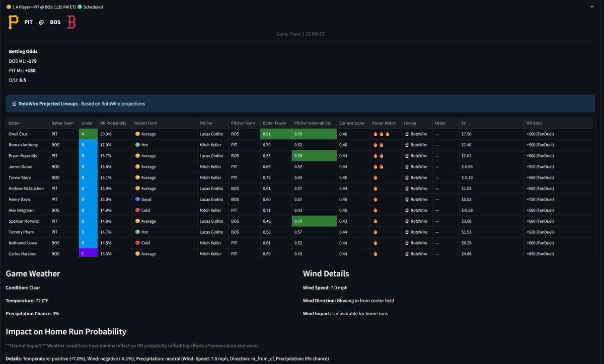This screenshot has height=364, width=604.
Task: Click Bryan Reynolds's Average form yellow dot
Action: (x=137, y=156)
